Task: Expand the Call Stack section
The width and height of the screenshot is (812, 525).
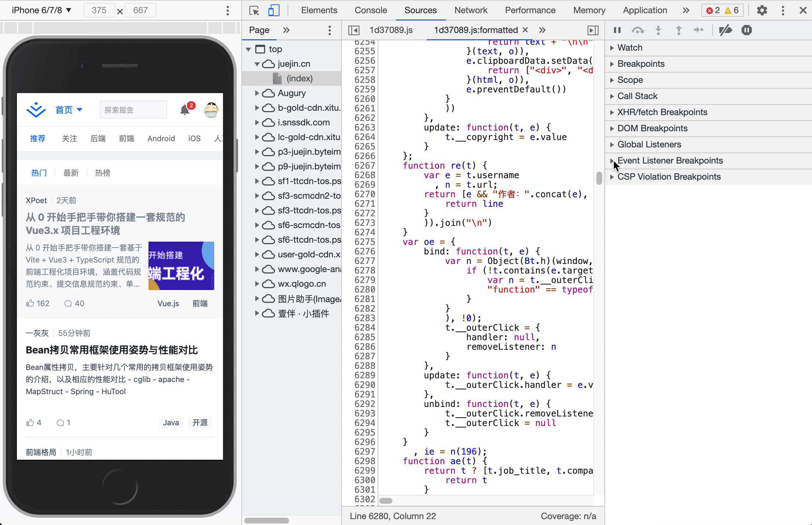Action: (x=709, y=96)
